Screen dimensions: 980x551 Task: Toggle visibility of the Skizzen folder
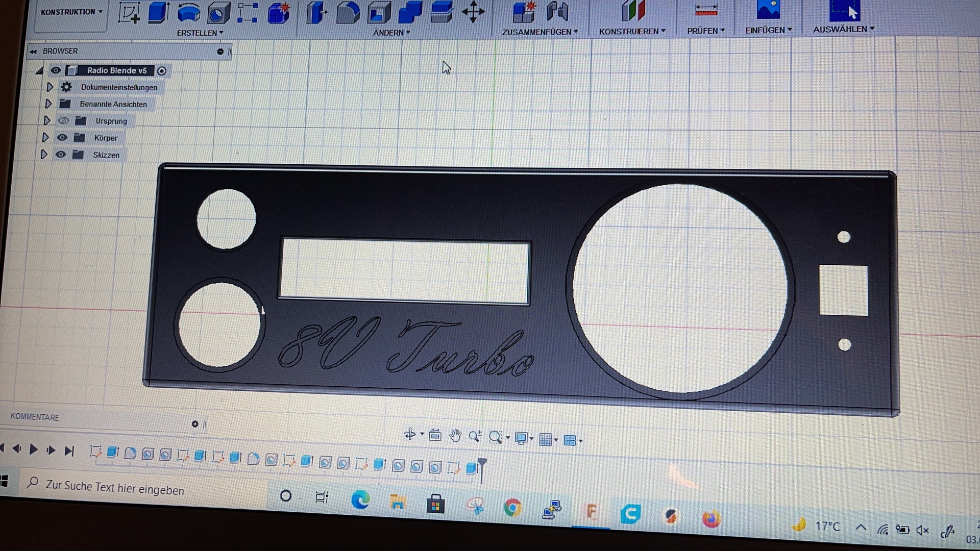[x=61, y=155]
